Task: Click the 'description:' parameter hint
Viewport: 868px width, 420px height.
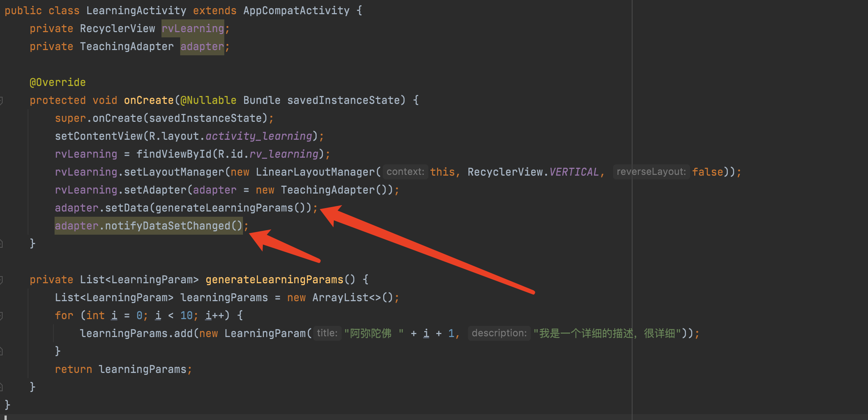Action: 499,333
